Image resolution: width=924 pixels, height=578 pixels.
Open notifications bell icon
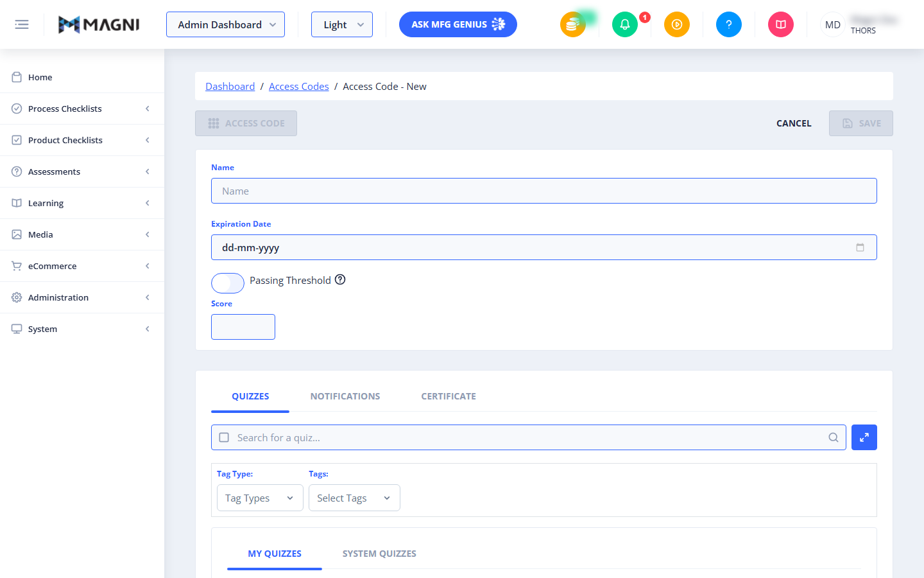coord(625,24)
